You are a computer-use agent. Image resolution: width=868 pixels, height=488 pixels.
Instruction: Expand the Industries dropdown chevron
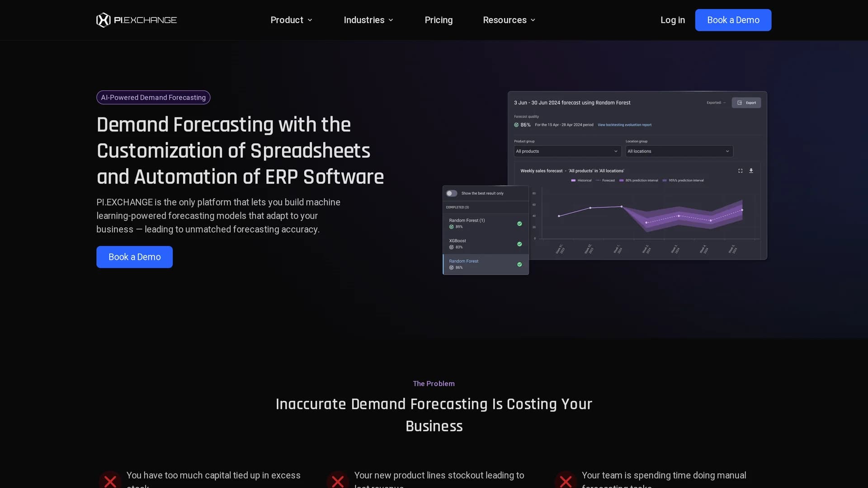(391, 20)
